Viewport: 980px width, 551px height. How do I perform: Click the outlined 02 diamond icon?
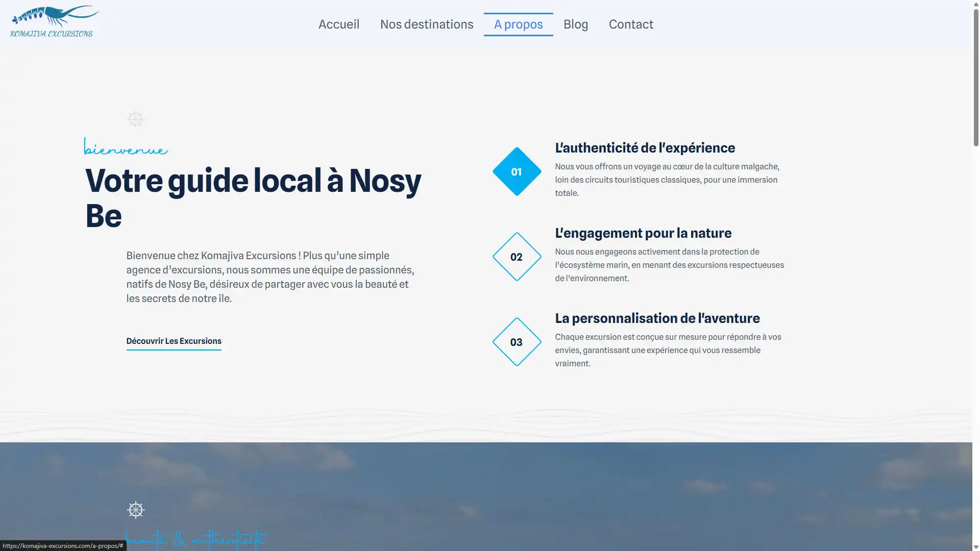coord(517,257)
